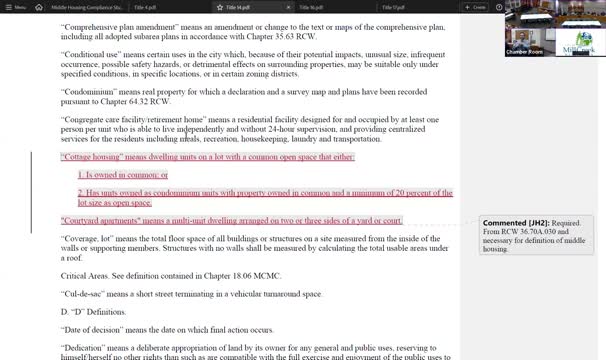Go to the Home icon
Image resolution: width=606 pixels, height=360 pixels.
coord(39,7)
